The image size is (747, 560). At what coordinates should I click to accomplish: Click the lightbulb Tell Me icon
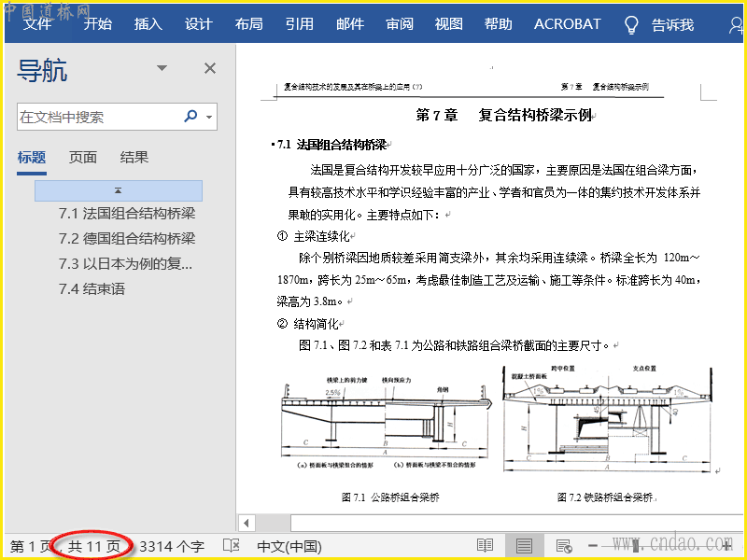pyautogui.click(x=631, y=25)
